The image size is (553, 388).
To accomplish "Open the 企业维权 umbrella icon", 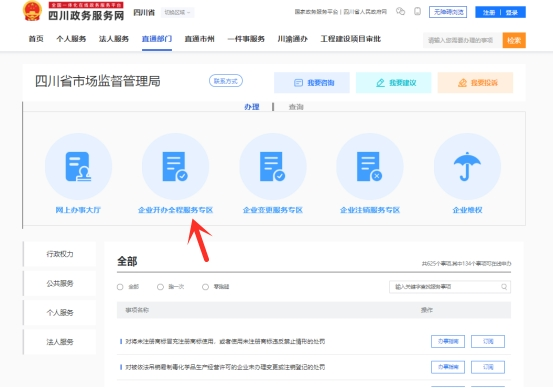I will [x=467, y=166].
